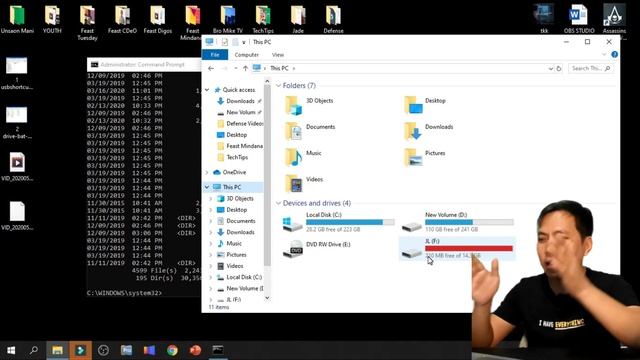The height and width of the screenshot is (360, 640).
Task: Select the DVD RW Drive (E:)
Action: (316, 249)
